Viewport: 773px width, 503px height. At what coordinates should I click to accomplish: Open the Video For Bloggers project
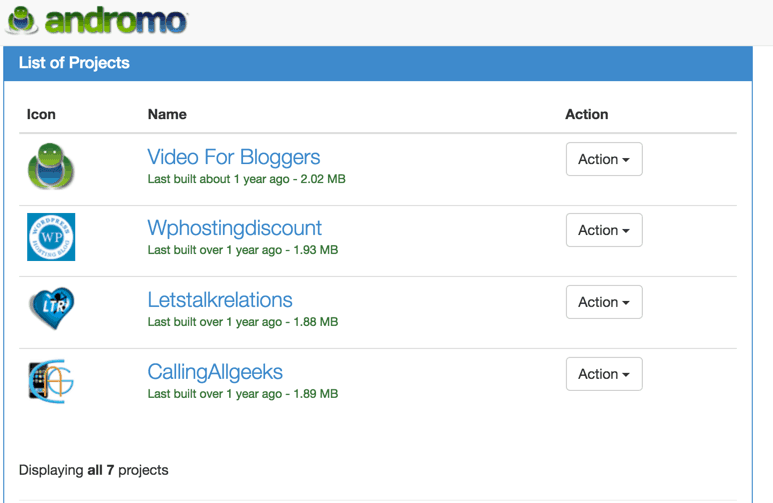[233, 157]
